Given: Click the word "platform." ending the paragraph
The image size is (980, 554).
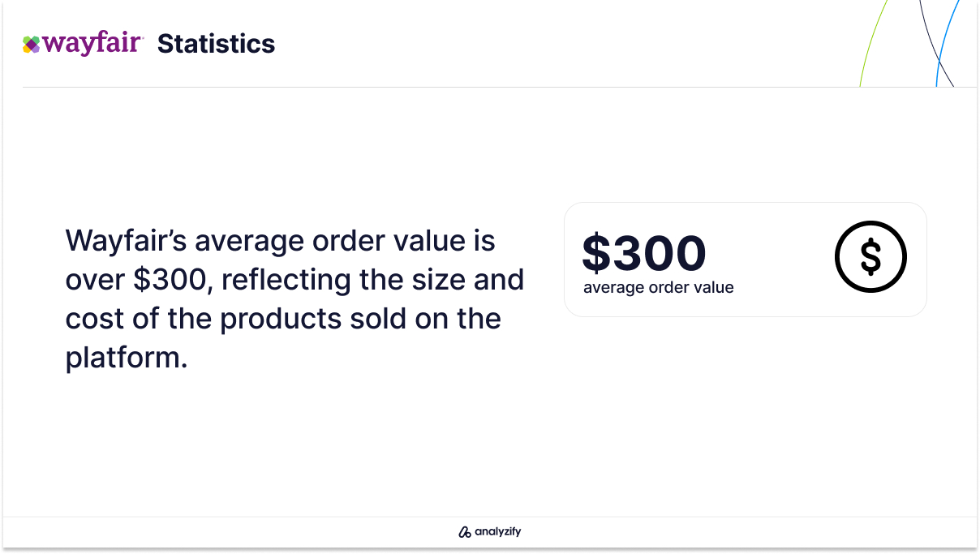Looking at the screenshot, I should pos(127,359).
